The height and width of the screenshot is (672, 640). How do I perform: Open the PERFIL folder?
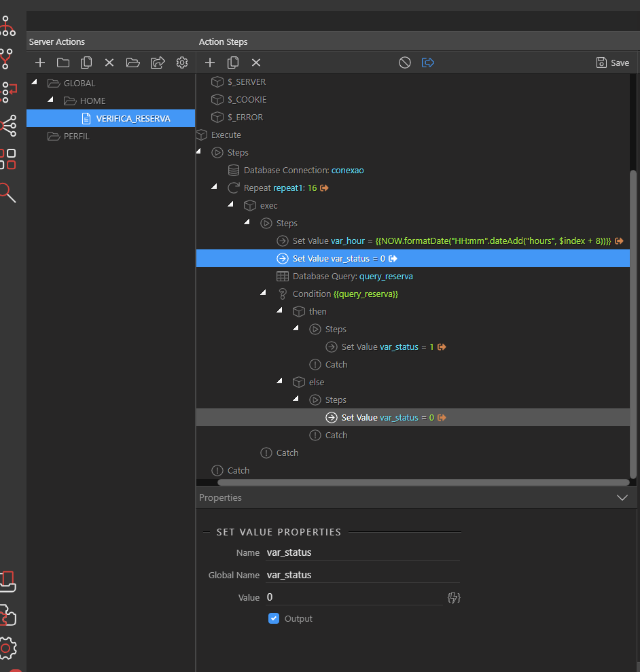[76, 136]
